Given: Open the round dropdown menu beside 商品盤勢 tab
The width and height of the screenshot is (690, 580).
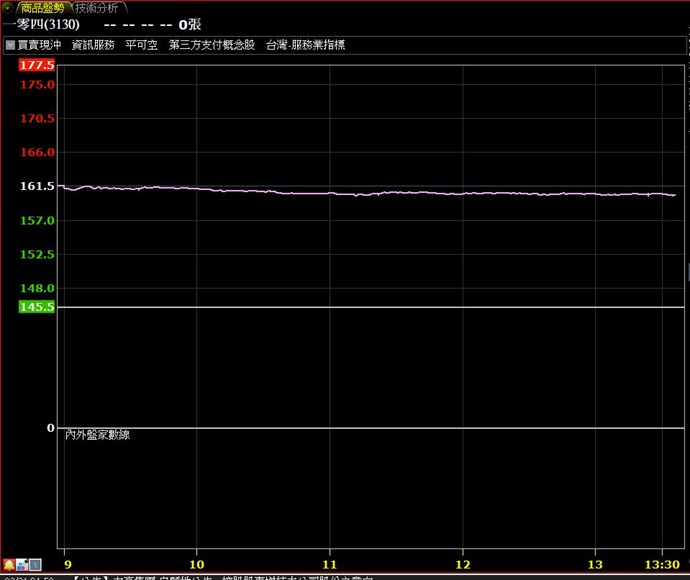Looking at the screenshot, I should [7, 7].
